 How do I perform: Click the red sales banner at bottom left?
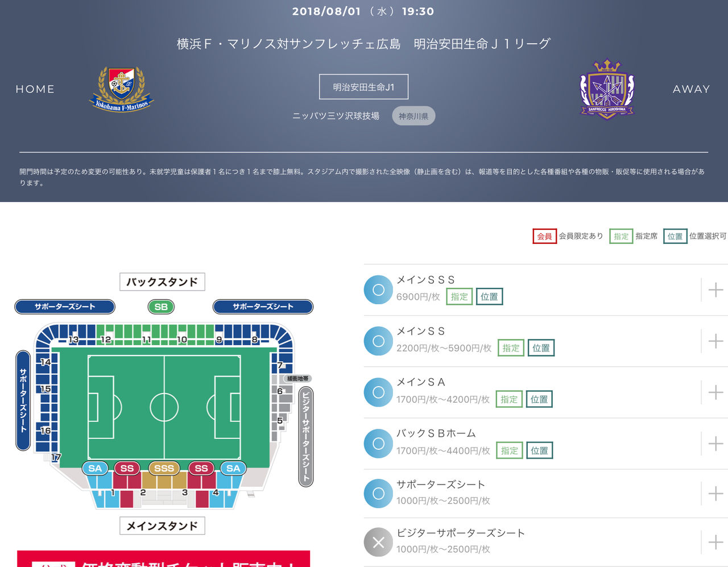tap(163, 558)
